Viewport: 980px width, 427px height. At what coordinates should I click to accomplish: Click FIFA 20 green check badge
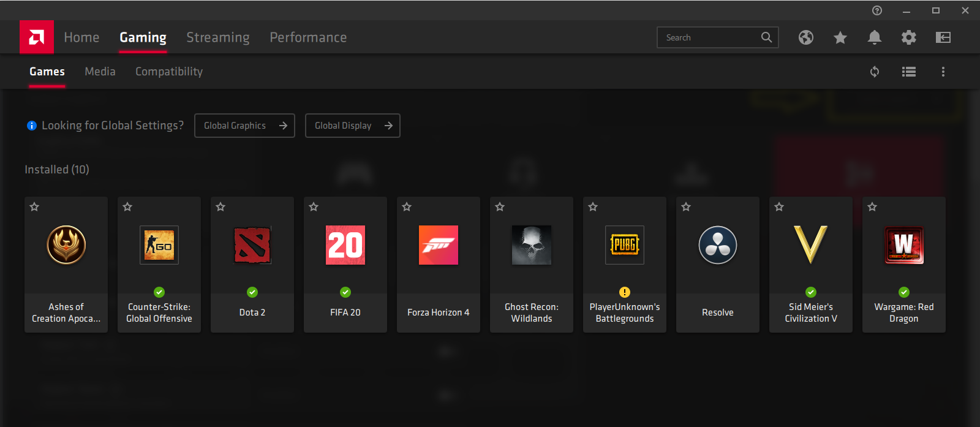tap(345, 292)
